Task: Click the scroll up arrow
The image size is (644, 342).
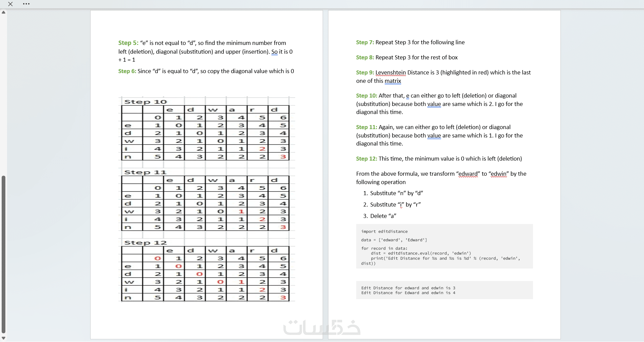Action: pyautogui.click(x=3, y=12)
